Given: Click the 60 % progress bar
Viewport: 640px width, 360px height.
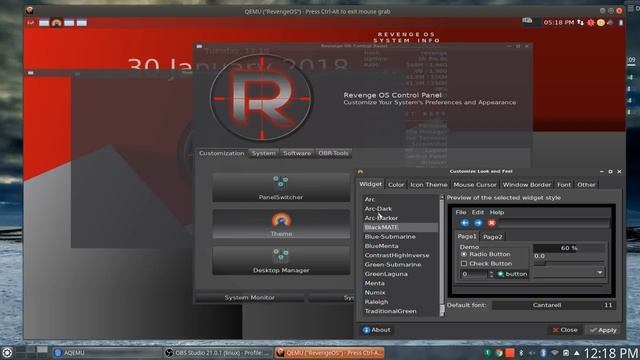Looking at the screenshot, I should (569, 248).
